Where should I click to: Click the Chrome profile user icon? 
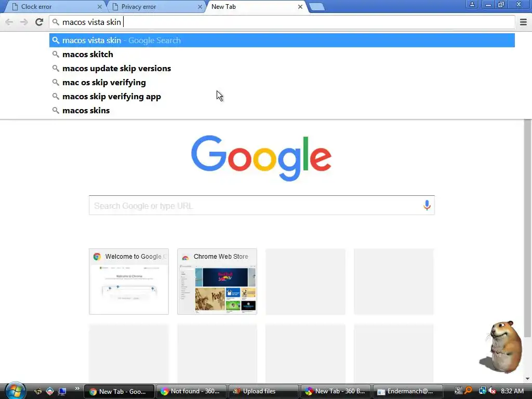[472, 4]
